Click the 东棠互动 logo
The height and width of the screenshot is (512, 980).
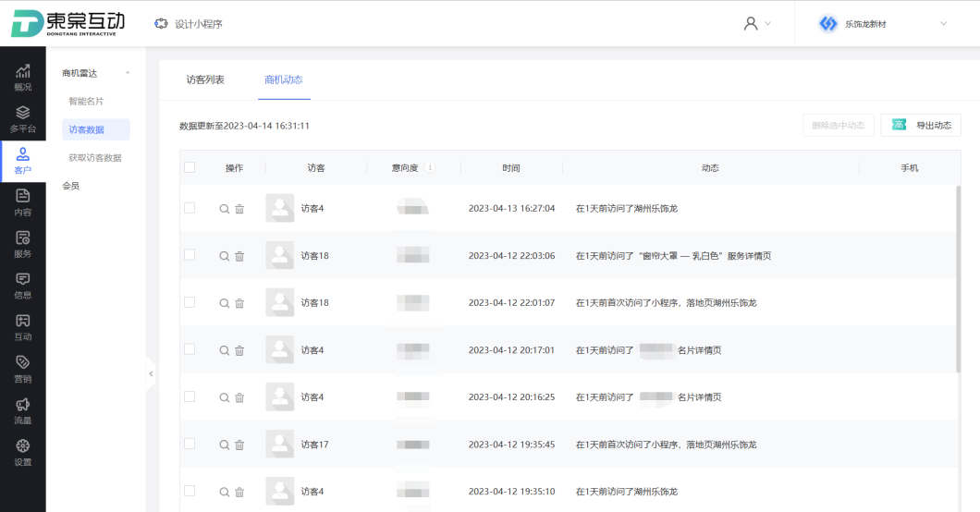(68, 23)
